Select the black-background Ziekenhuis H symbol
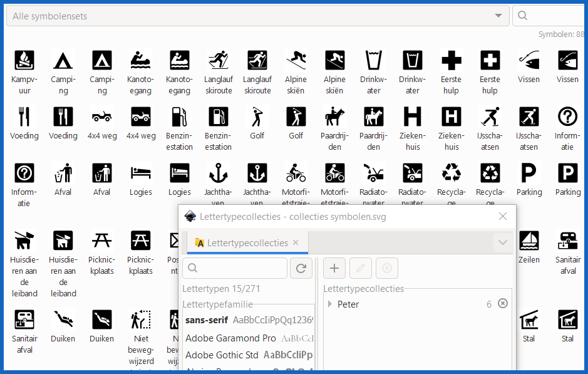 451,117
